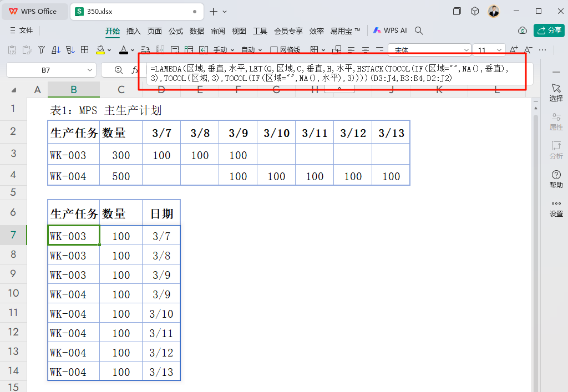Decrease font size with A- icon
Screen dimensions: 568x392
click(528, 50)
